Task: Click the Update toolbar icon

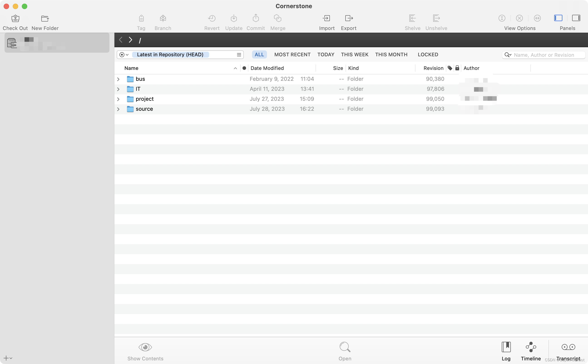Action: pyautogui.click(x=234, y=19)
